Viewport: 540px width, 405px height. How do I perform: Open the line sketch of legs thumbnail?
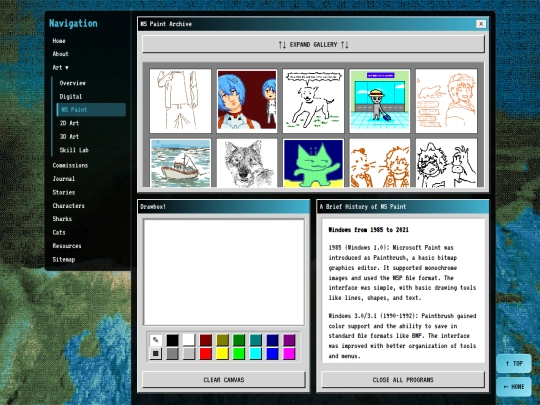[x=180, y=101]
